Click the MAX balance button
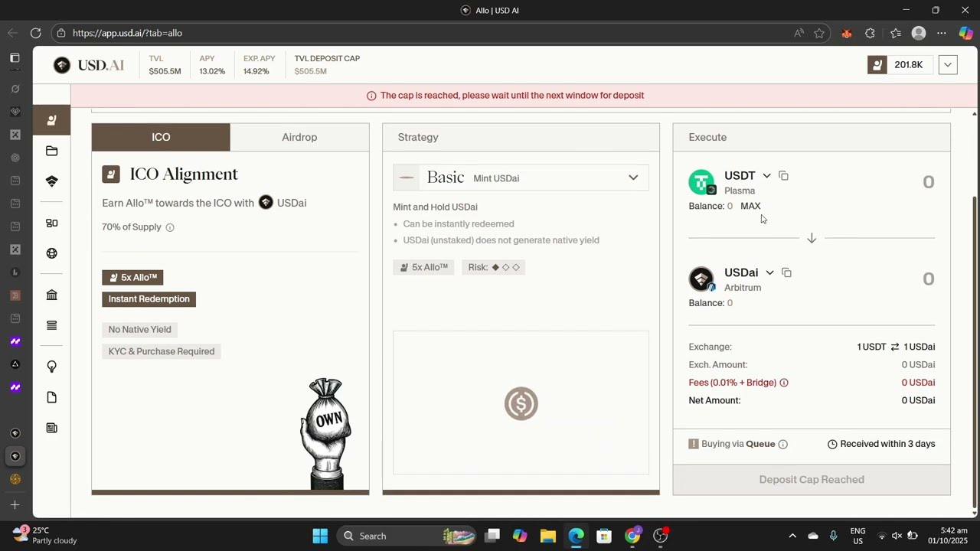 (x=750, y=206)
